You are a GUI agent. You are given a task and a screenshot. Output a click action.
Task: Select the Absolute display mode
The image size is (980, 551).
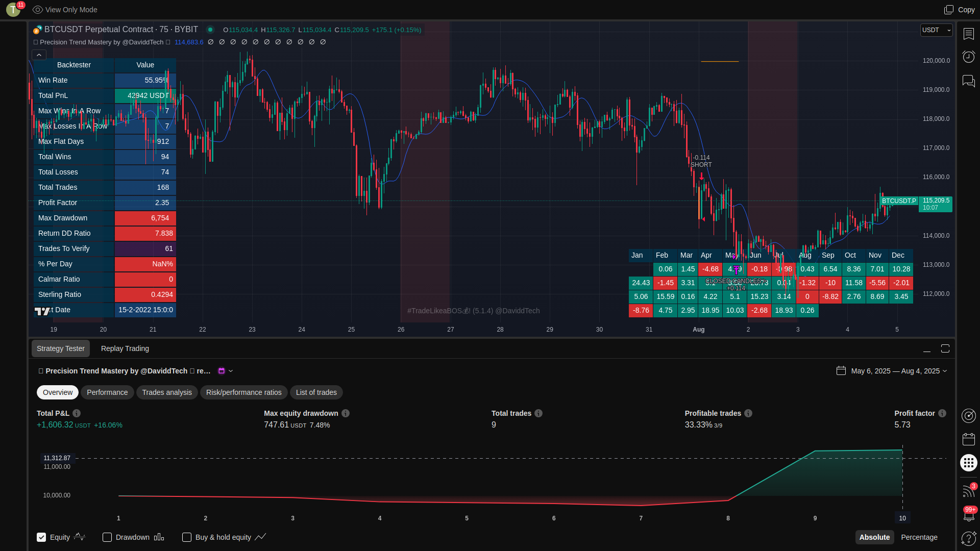tap(874, 537)
